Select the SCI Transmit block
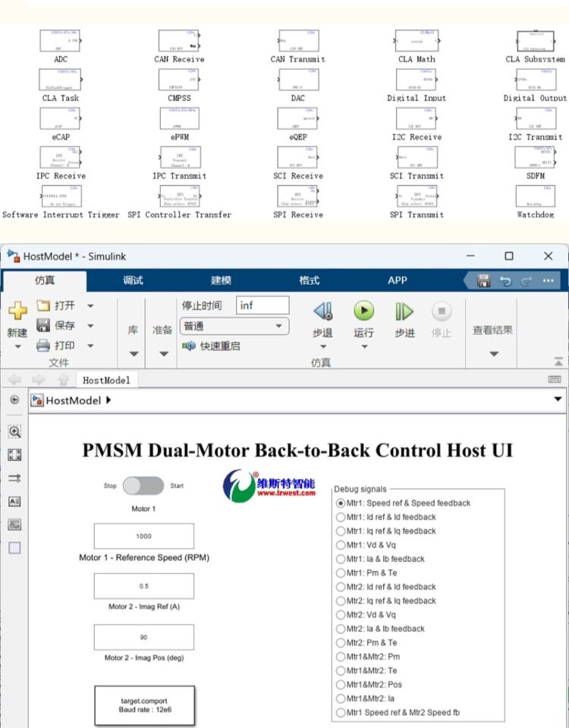 pos(417,158)
